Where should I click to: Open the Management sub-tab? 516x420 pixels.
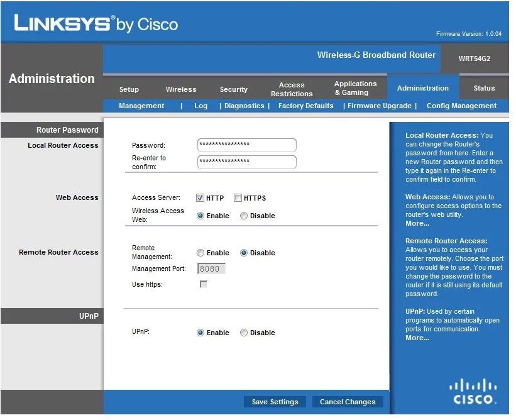141,106
